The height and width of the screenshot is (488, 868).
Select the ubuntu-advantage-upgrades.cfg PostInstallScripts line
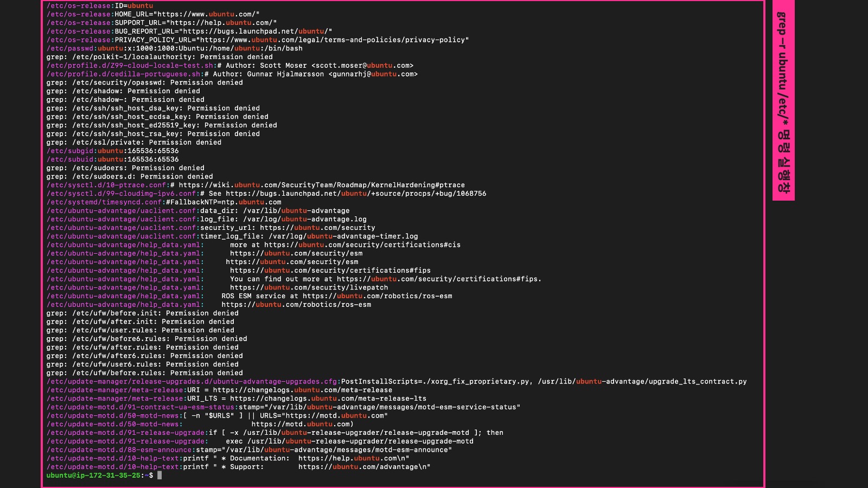point(397,382)
